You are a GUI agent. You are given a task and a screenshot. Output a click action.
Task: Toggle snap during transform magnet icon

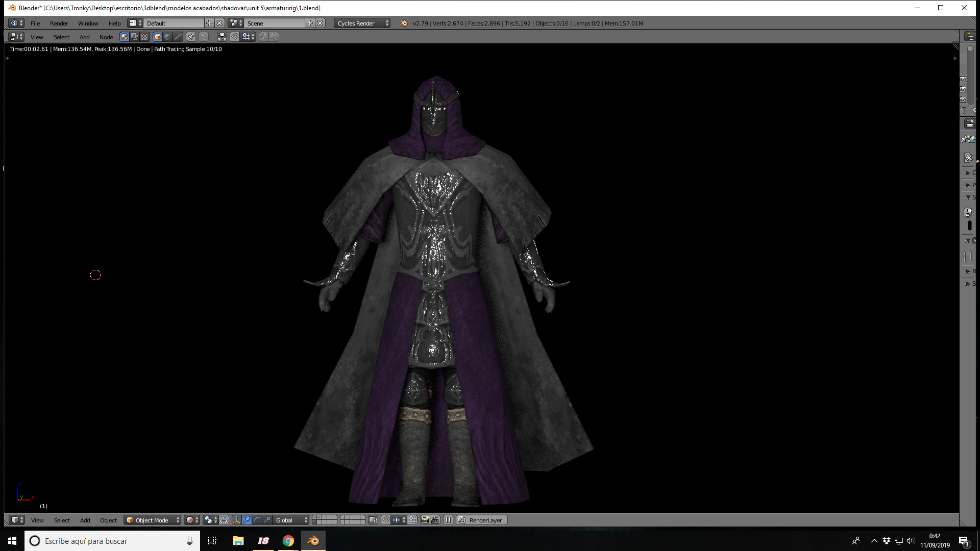(386, 520)
